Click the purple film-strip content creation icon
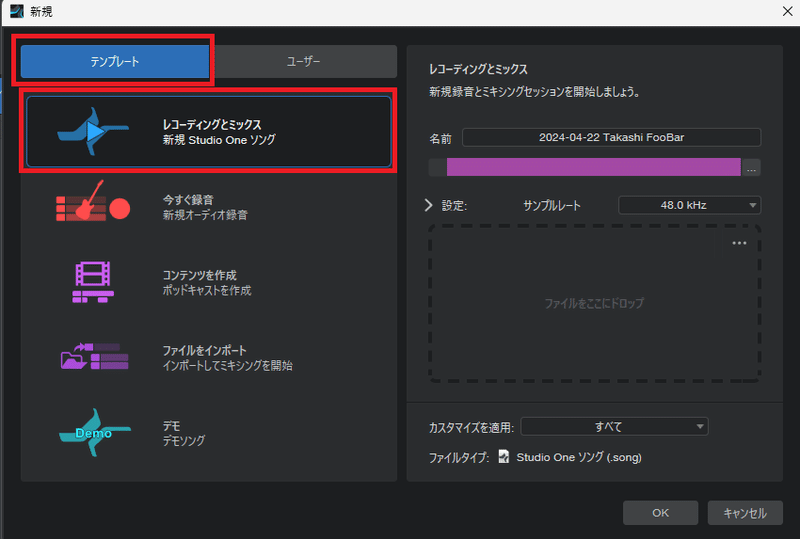The height and width of the screenshot is (539, 800). pos(93,282)
